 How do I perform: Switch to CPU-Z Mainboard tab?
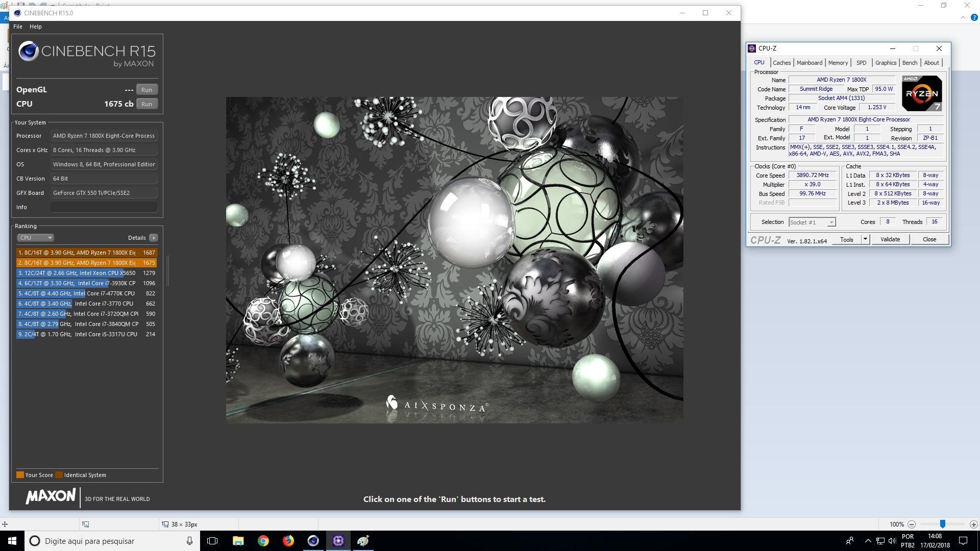click(810, 63)
